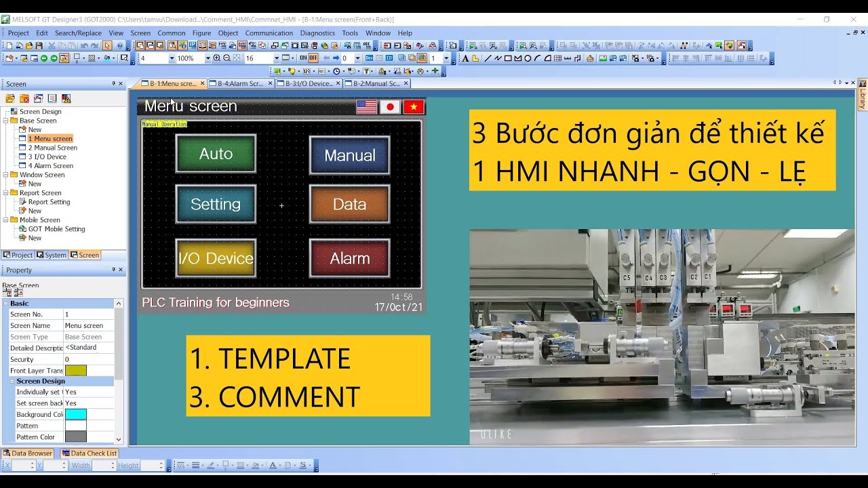868x488 pixels.
Task: Click the New project icon in the toolbar
Action: pos(9,45)
